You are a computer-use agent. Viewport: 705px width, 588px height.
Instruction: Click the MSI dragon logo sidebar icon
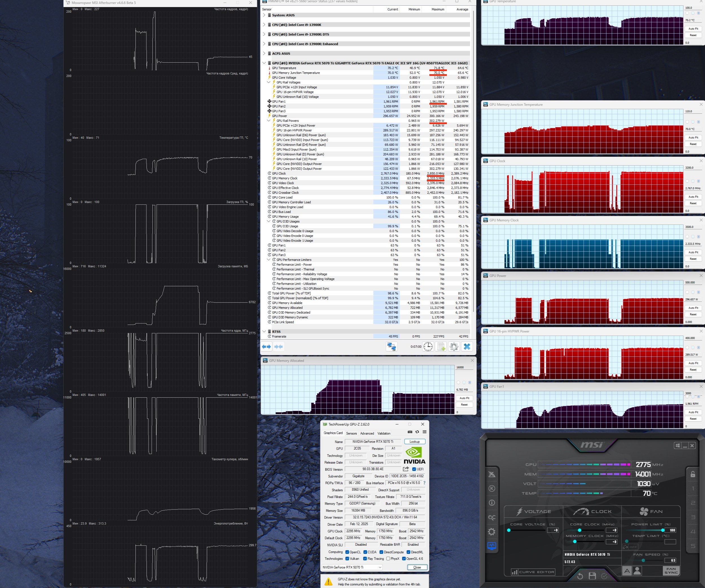(x=491, y=474)
